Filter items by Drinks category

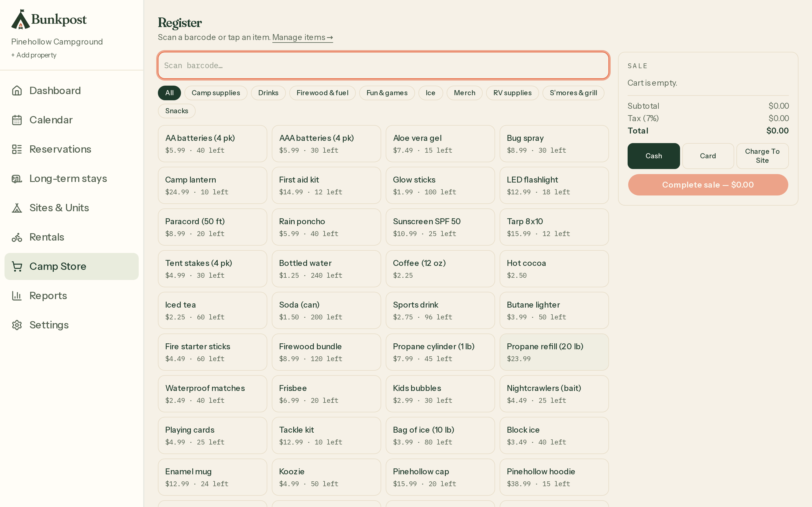(268, 93)
